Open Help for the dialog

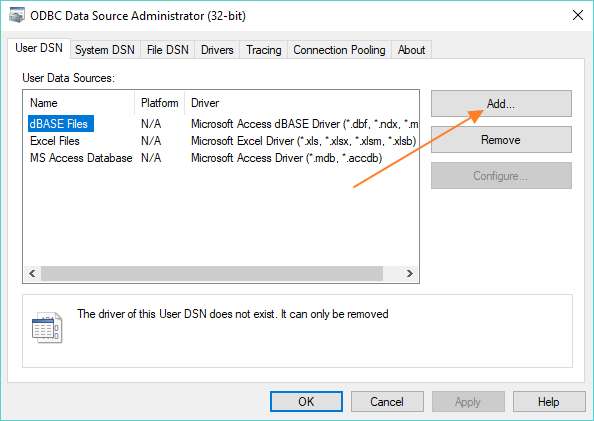549,402
